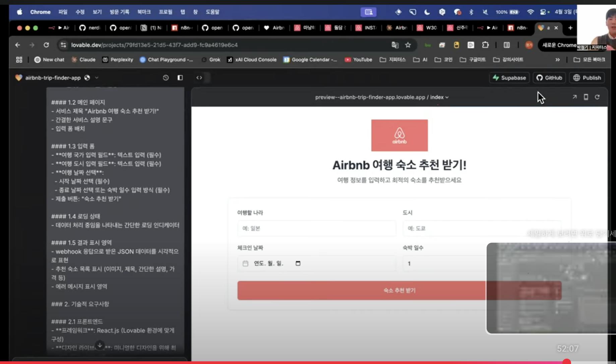Close the active Lovable tab
The height and width of the screenshot is (364, 616).
556,28
